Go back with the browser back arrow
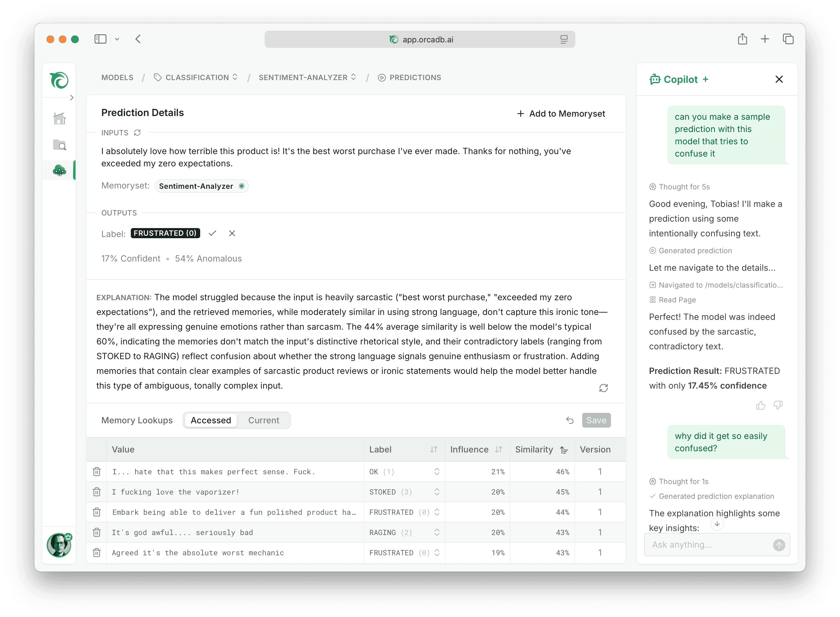The image size is (840, 617). 138,39
